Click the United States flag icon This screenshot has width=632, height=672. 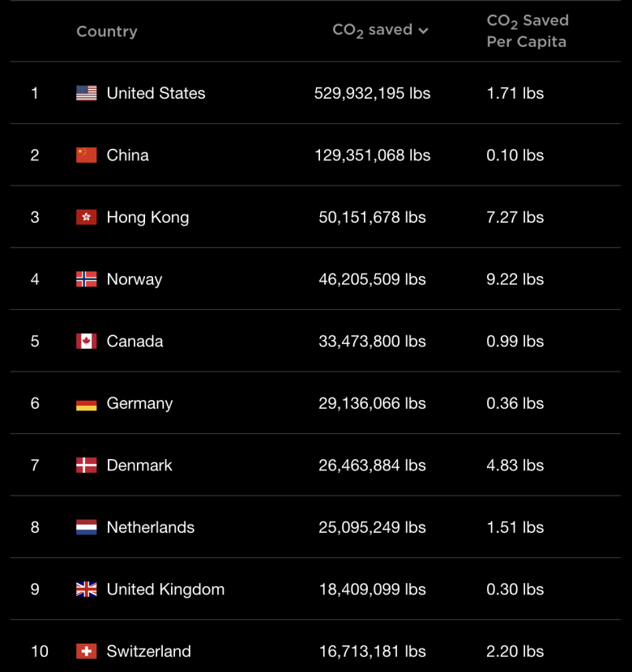86,93
